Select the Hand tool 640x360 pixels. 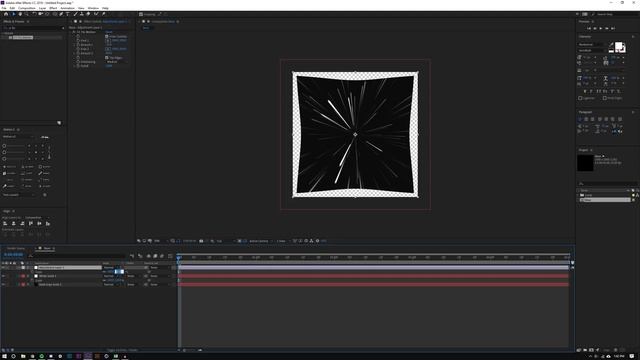click(x=20, y=14)
